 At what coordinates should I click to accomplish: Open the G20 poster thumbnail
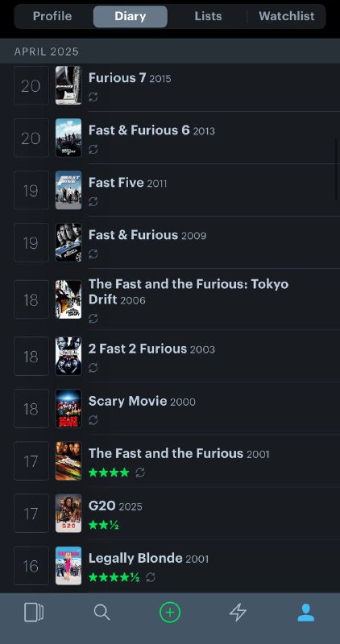(68, 514)
